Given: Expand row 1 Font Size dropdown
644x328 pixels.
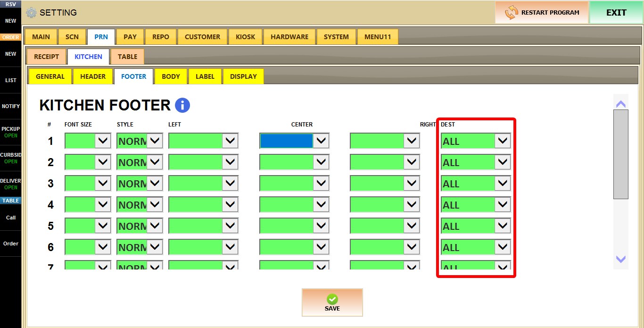Looking at the screenshot, I should (x=103, y=141).
